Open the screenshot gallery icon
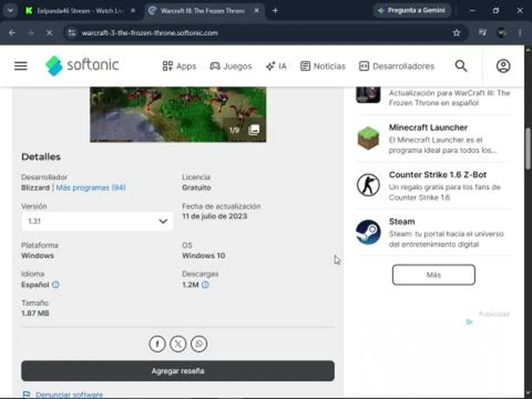The image size is (532, 399). 254,130
